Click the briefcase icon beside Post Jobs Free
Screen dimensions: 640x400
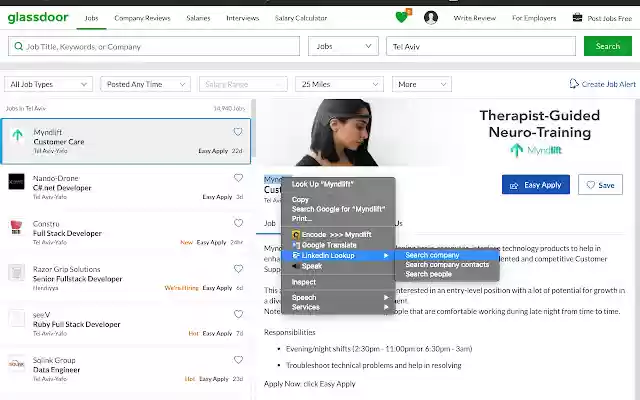coord(577,18)
